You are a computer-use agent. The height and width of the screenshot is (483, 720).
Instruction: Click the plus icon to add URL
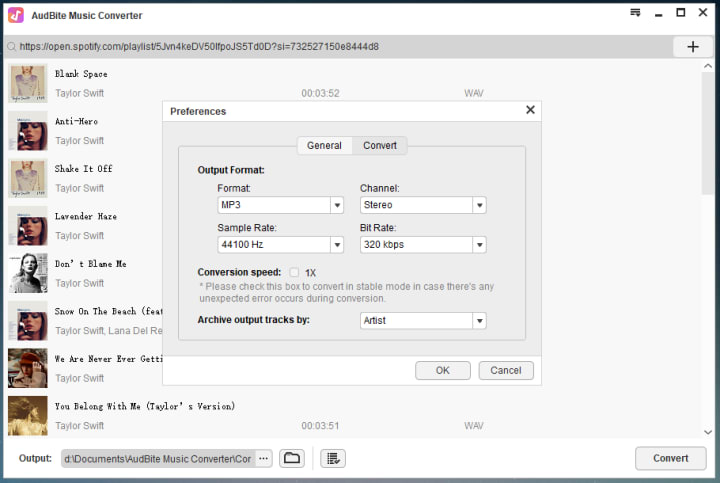click(692, 47)
